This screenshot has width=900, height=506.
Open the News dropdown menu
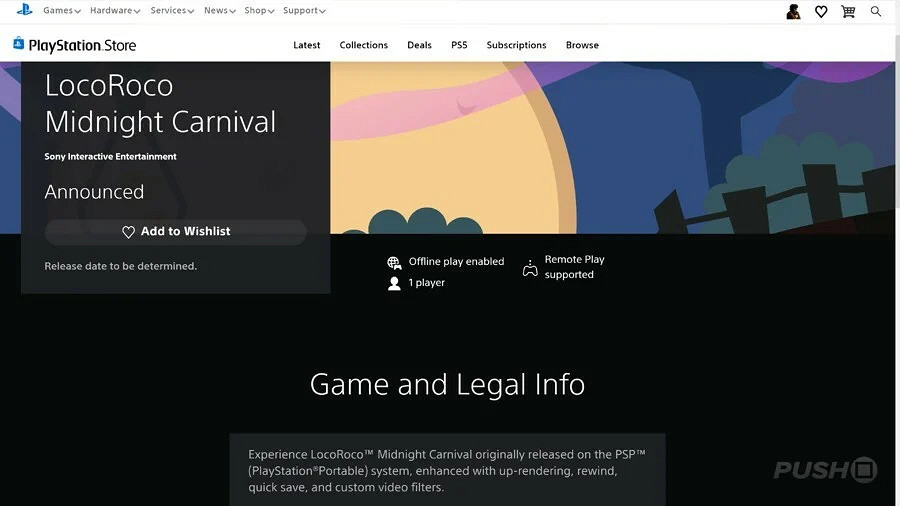point(219,11)
